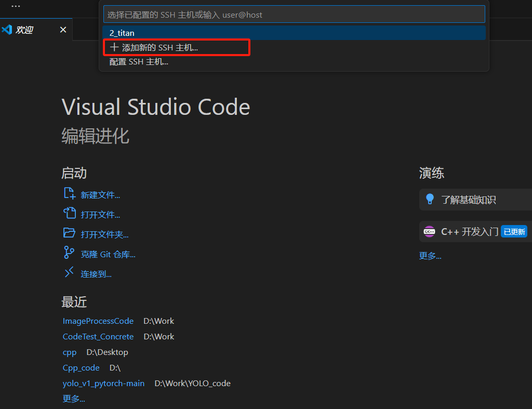Open recent cpp folder
This screenshot has width=532, height=409.
[70, 352]
